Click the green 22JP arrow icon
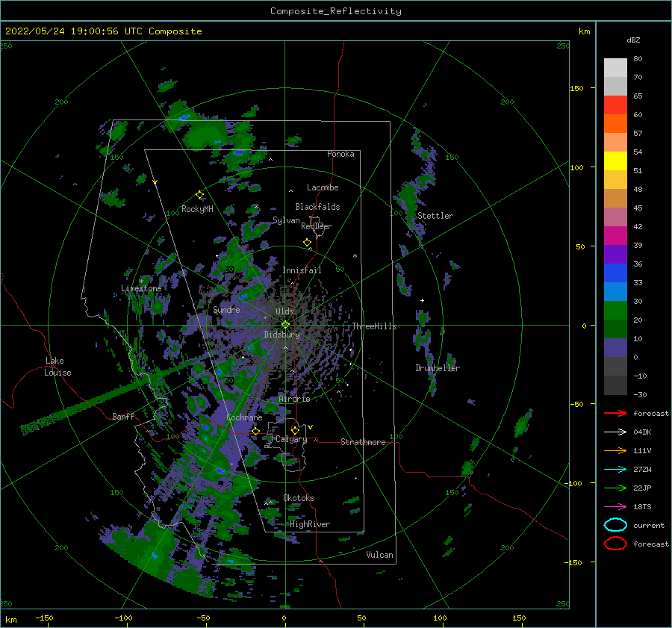The image size is (672, 628). 615,488
